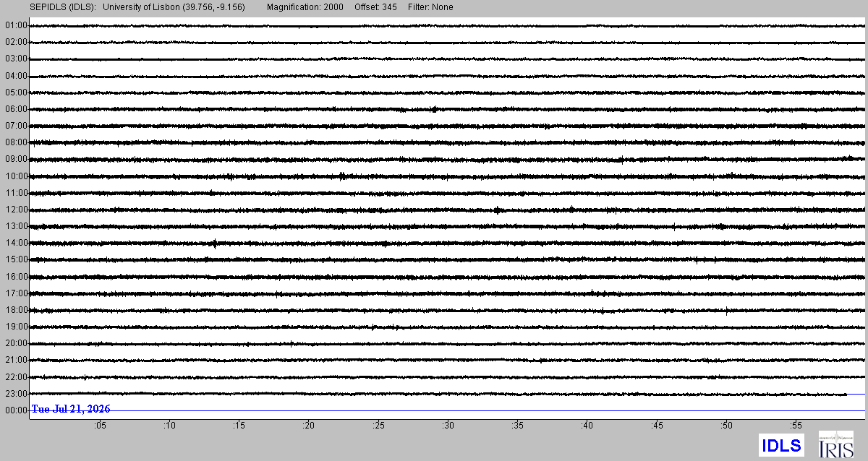Select the 02:00 hour label
This screenshot has width=868, height=461.
pyautogui.click(x=16, y=42)
